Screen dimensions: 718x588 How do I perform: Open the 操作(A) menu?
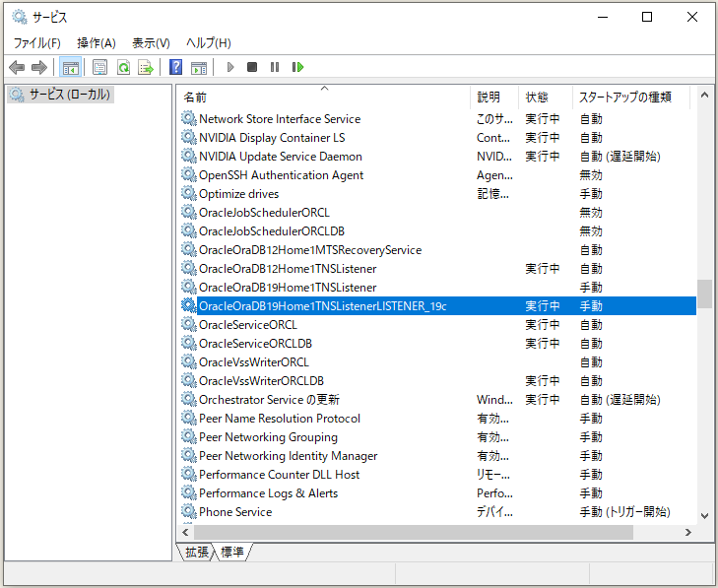[x=97, y=43]
